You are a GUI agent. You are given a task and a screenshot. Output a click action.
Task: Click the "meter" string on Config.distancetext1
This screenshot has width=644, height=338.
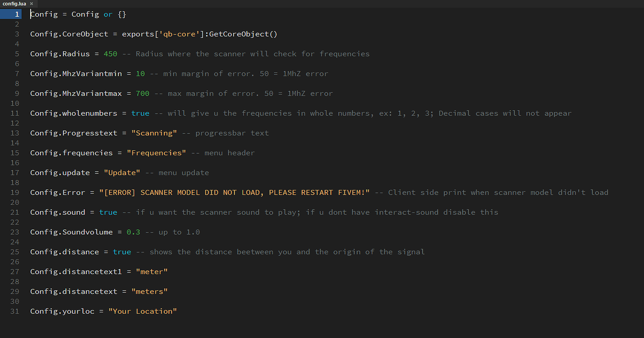[152, 271]
